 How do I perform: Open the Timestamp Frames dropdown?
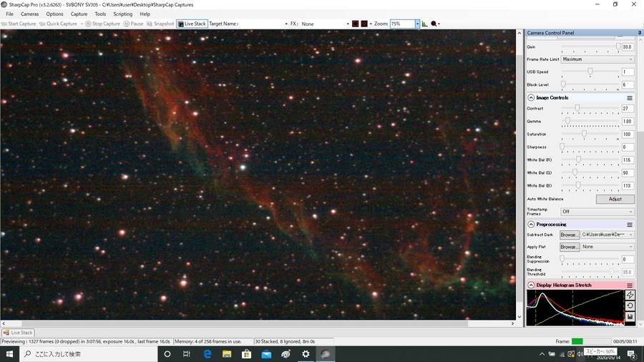coord(597,212)
